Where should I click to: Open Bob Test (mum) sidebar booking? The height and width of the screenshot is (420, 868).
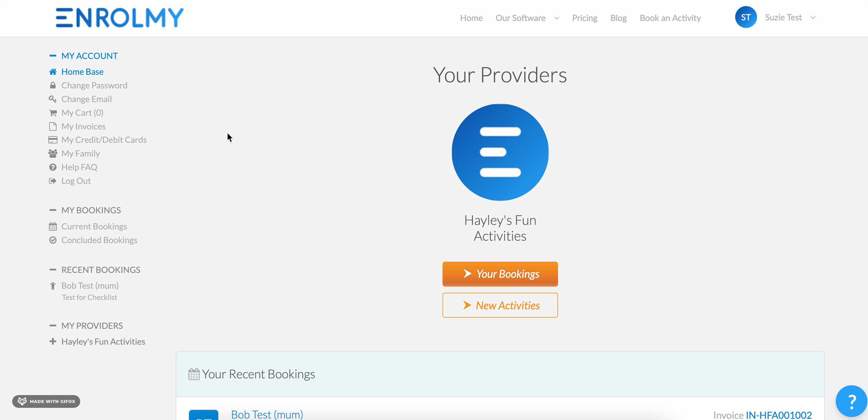pos(90,286)
